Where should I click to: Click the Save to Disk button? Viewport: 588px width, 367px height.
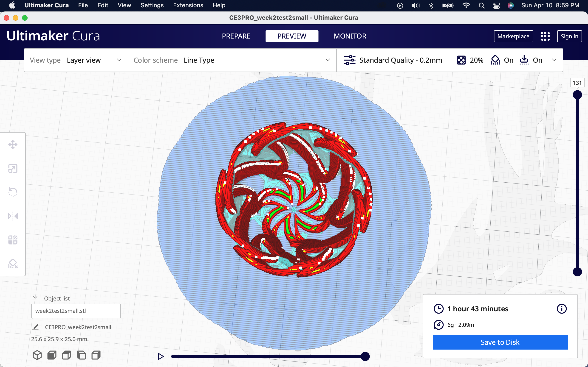(500, 342)
